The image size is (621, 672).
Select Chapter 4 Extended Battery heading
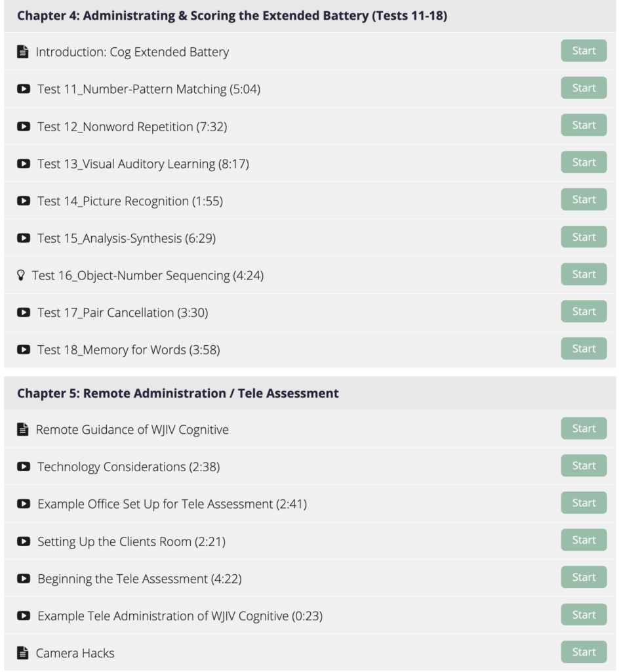tap(232, 16)
